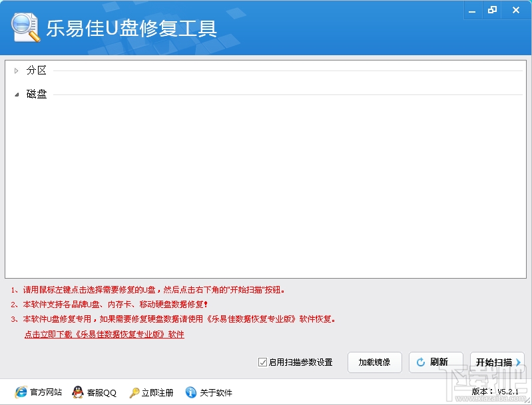Open the 官方网站 link text
Viewport: 532px width, 405px height.
click(46, 392)
